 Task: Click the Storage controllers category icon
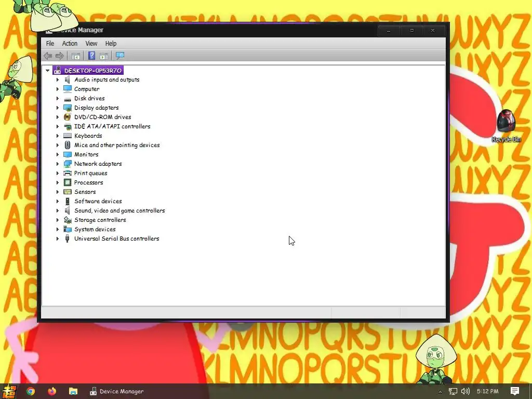pos(68,220)
